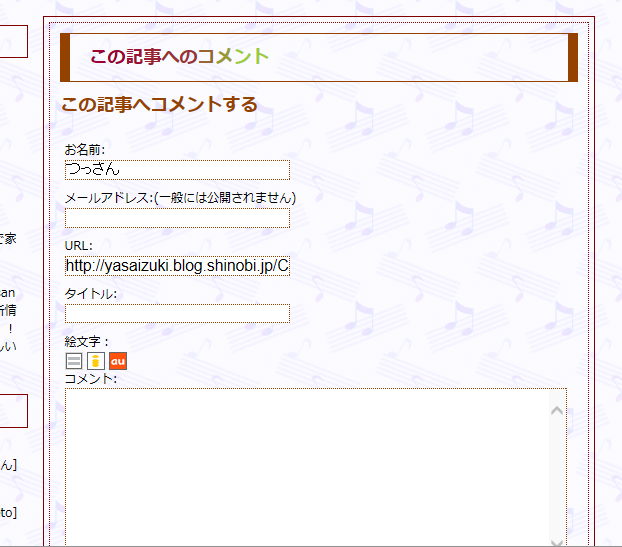Click the この記事へコメントする heading
Screen dimensions: 622x547
point(159,104)
